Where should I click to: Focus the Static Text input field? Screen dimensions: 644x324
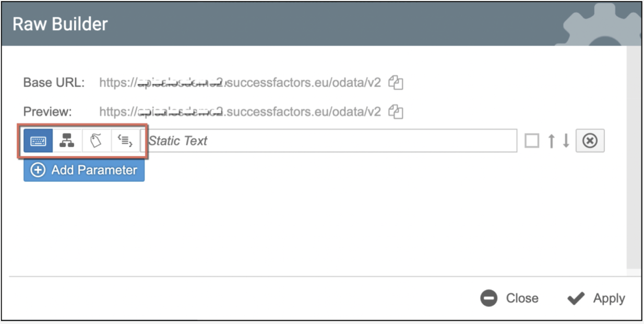329,141
